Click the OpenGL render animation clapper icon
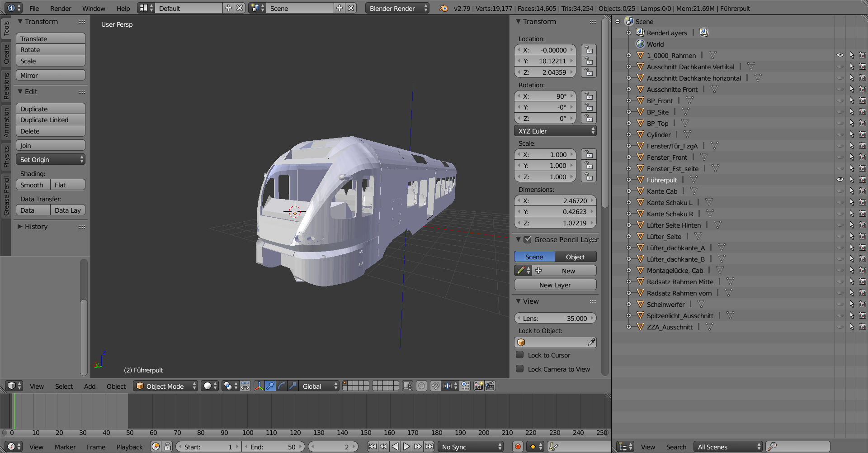 (490, 386)
